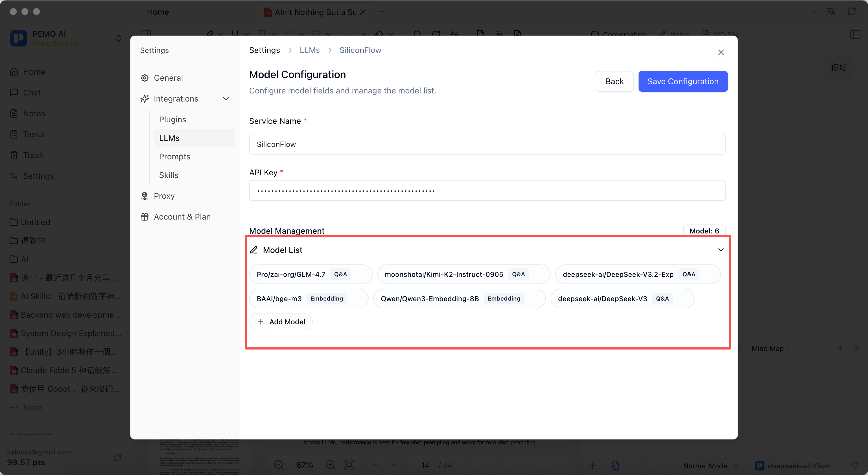Open Notes in the sidebar
This screenshot has height=475, width=868.
(x=34, y=113)
